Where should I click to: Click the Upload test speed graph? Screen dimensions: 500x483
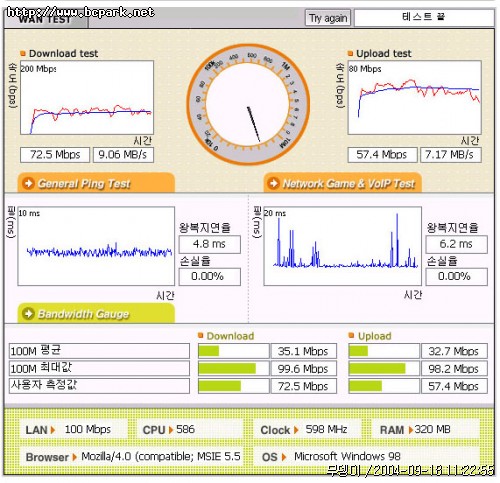coord(414,97)
